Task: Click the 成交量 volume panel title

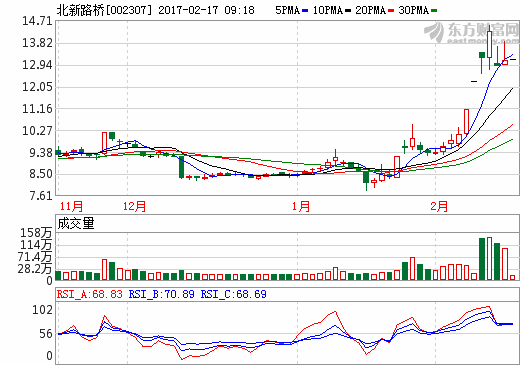Action: coord(76,224)
